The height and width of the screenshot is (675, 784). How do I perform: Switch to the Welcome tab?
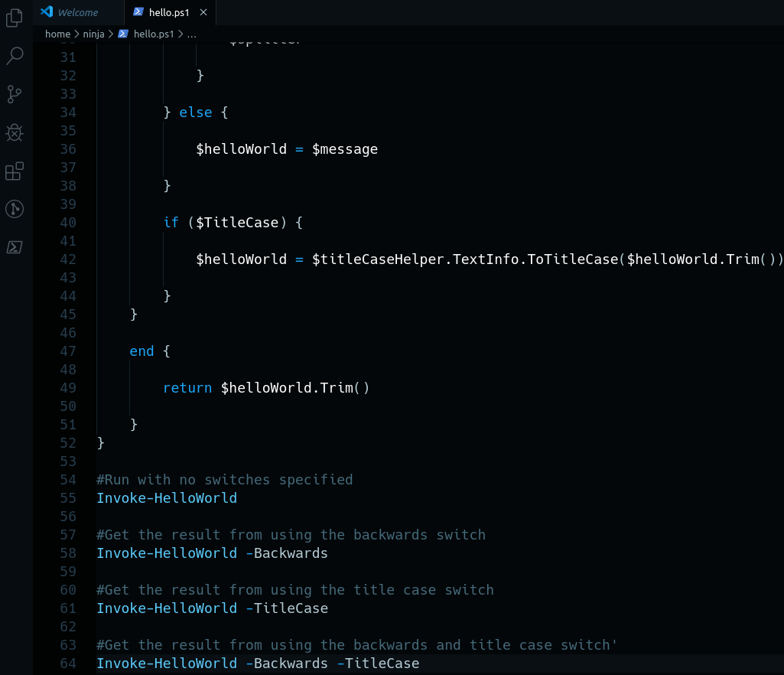click(x=77, y=12)
